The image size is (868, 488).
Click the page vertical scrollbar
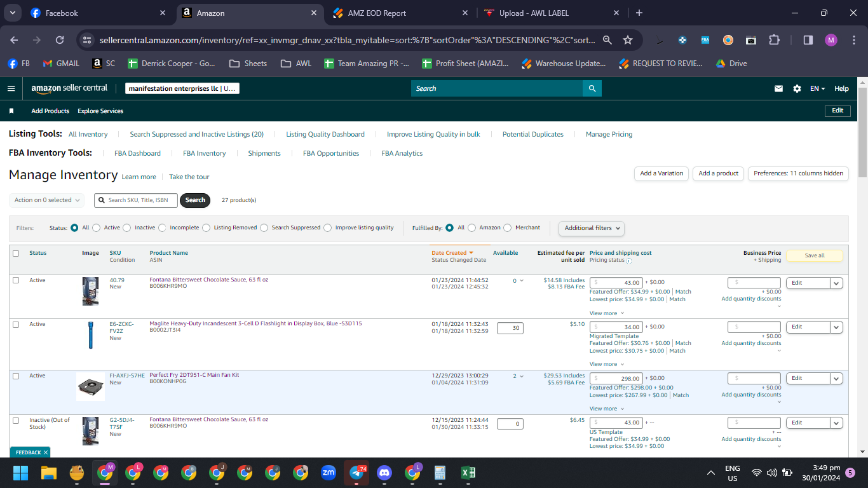[862, 132]
